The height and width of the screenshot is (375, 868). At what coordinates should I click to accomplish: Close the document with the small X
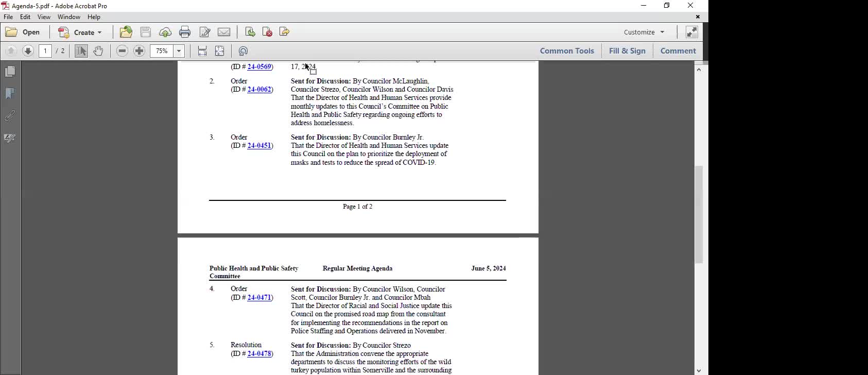click(x=698, y=17)
